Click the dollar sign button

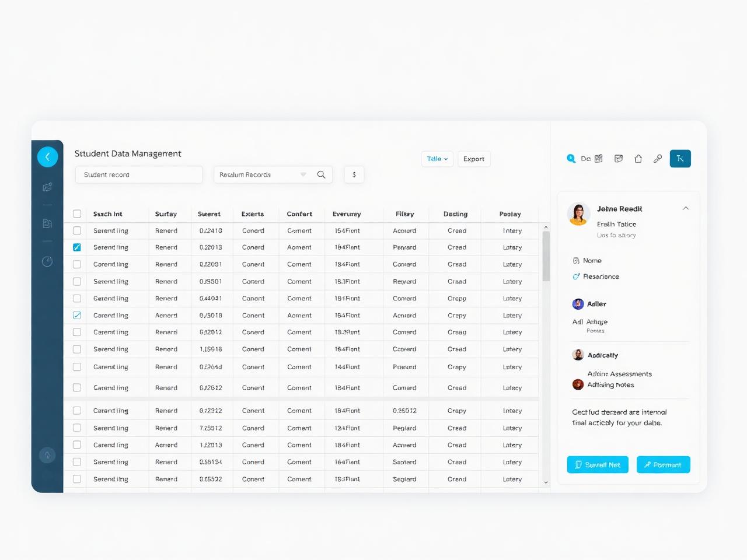(x=354, y=174)
